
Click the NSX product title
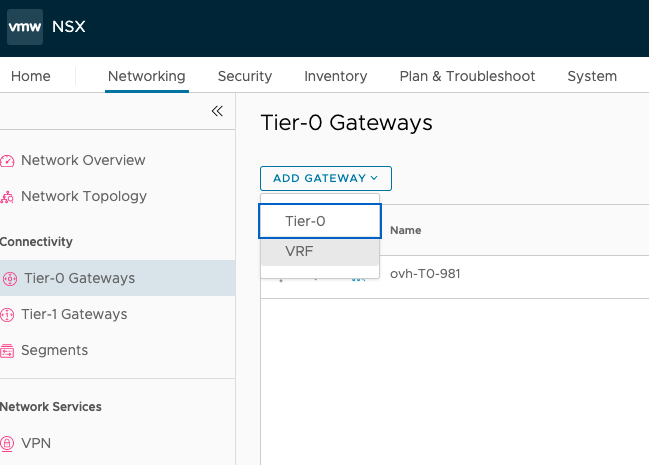[69, 27]
